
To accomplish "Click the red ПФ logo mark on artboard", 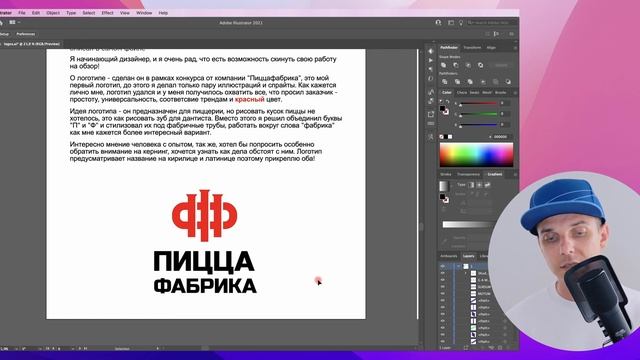I will tap(204, 215).
